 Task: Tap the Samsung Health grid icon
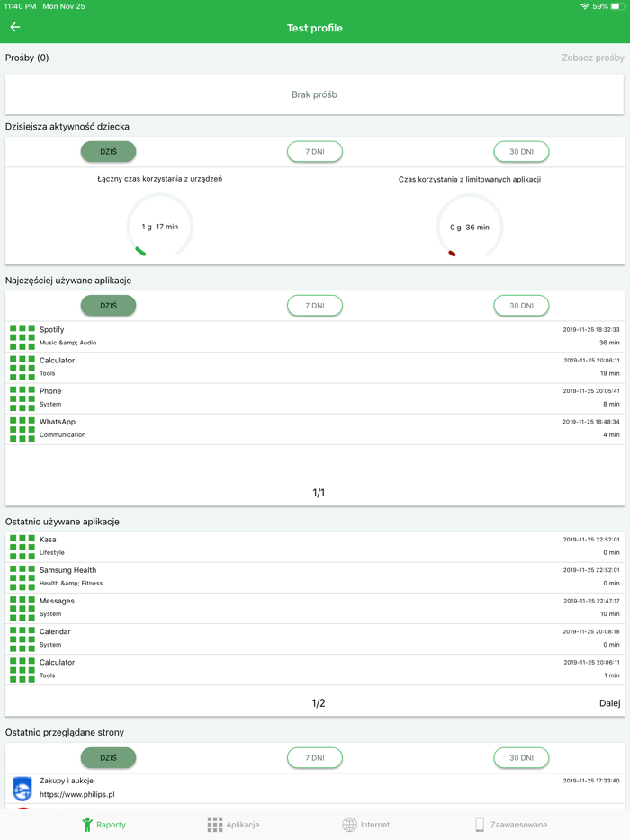click(22, 577)
